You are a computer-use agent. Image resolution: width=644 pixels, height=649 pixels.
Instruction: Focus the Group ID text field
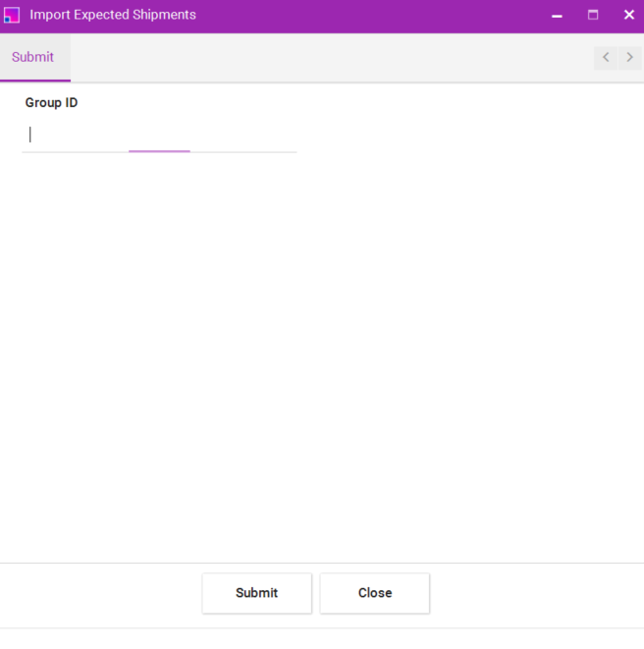pyautogui.click(x=157, y=135)
